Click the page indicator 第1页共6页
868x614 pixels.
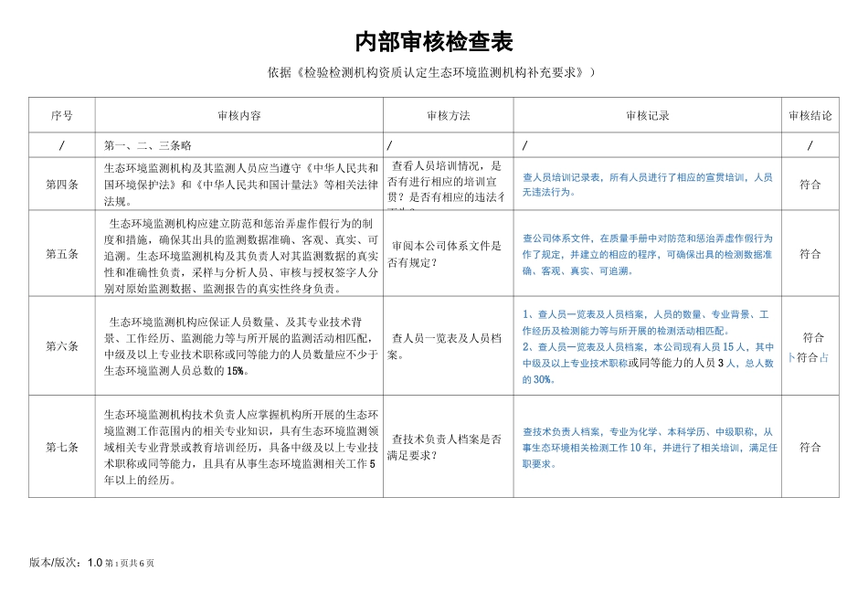(x=130, y=563)
